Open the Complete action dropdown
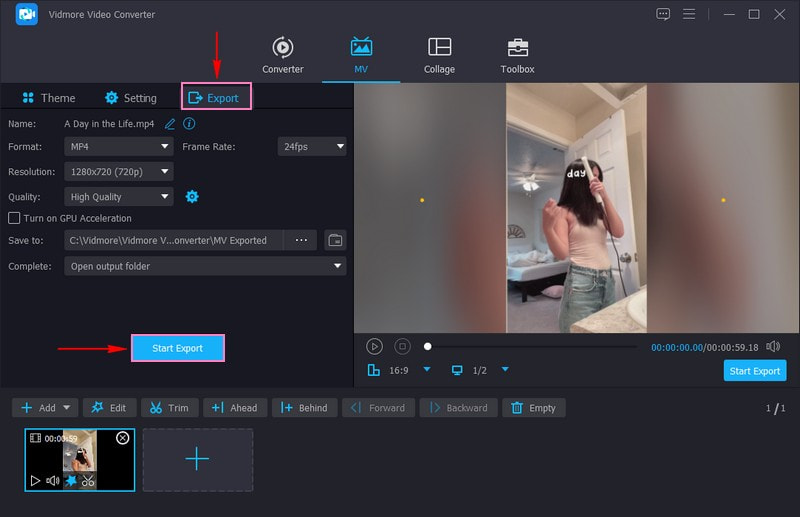Viewport: 800px width, 517px height. 205,266
